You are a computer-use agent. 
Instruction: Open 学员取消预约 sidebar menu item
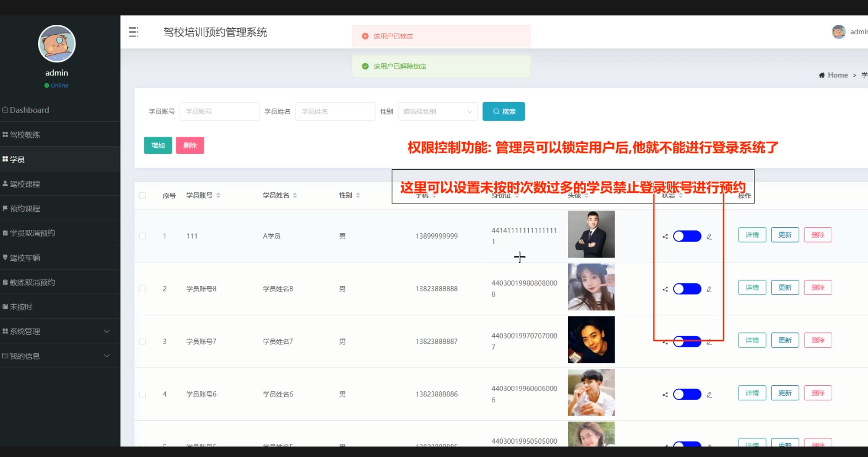[x=60, y=233]
